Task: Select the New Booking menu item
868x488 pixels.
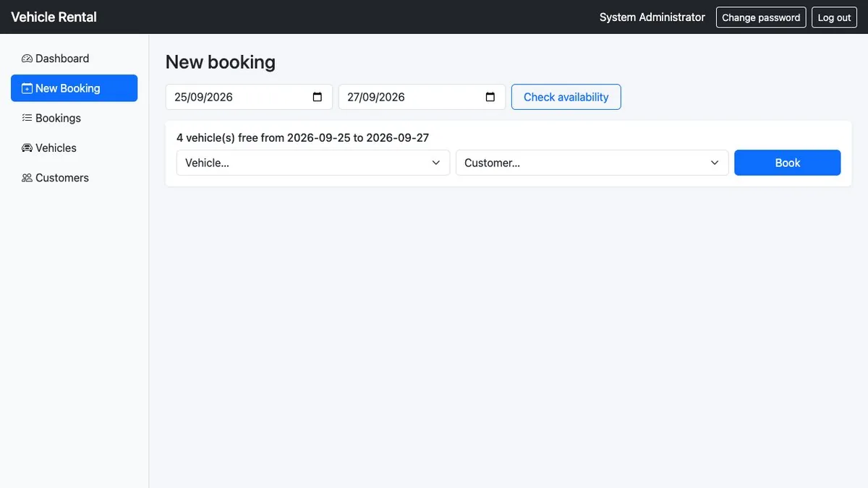Action: click(x=74, y=88)
